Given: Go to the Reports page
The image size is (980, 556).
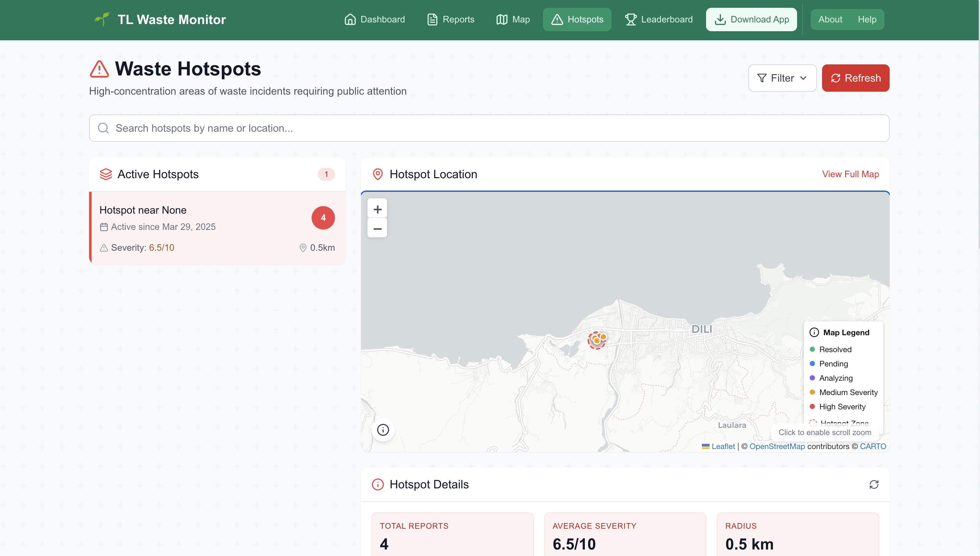Looking at the screenshot, I should point(451,20).
